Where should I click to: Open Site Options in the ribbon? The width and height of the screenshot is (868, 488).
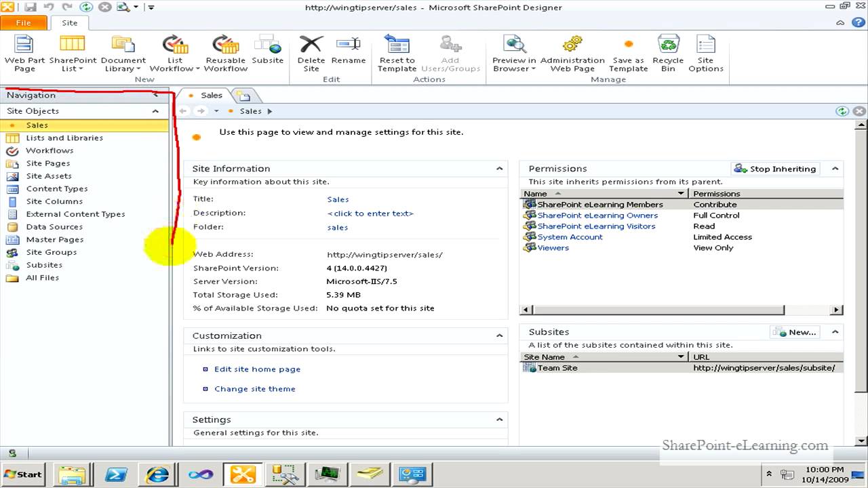706,53
